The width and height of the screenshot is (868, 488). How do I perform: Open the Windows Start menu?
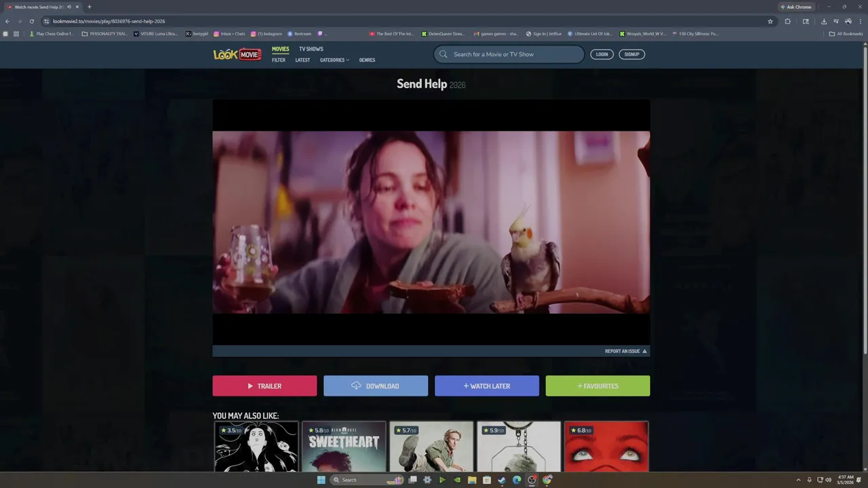(x=321, y=480)
